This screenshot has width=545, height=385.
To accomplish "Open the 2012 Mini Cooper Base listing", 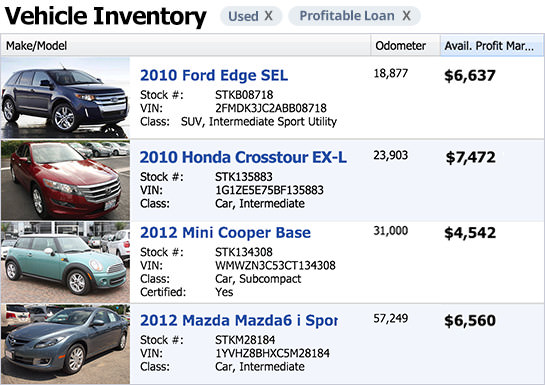I will coord(225,232).
